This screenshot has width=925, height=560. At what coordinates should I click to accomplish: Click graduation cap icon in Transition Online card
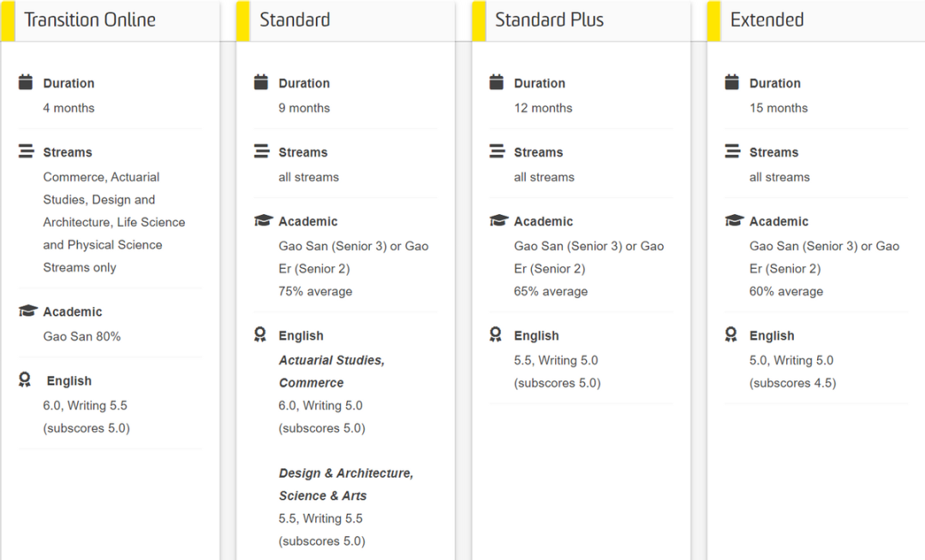click(x=27, y=311)
